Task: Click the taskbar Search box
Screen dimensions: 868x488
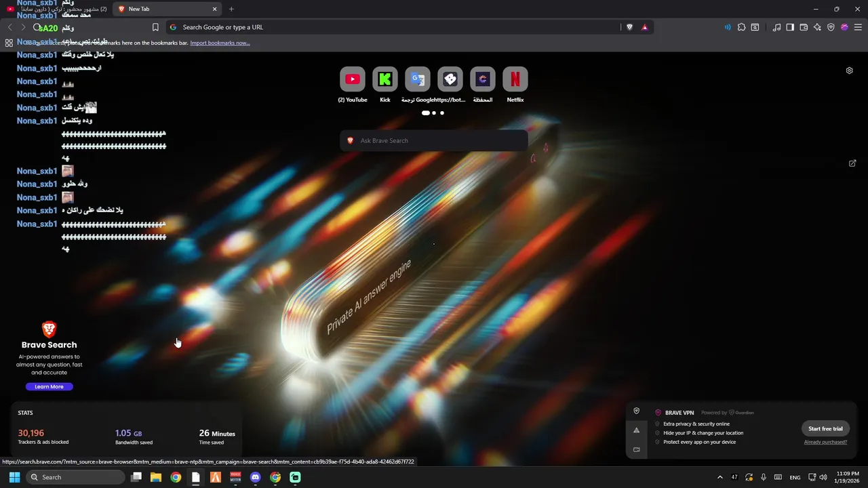Action: pyautogui.click(x=75, y=477)
